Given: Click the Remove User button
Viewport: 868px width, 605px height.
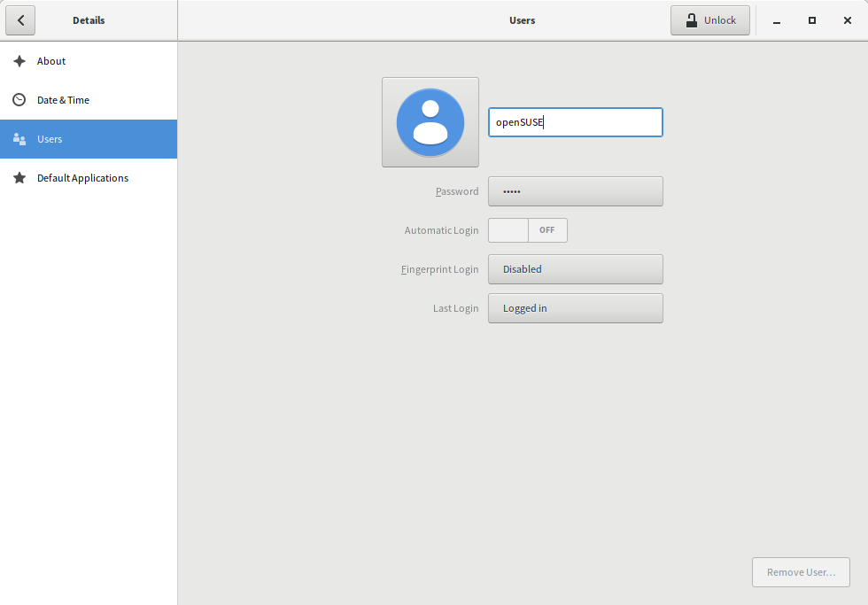Looking at the screenshot, I should click(800, 571).
